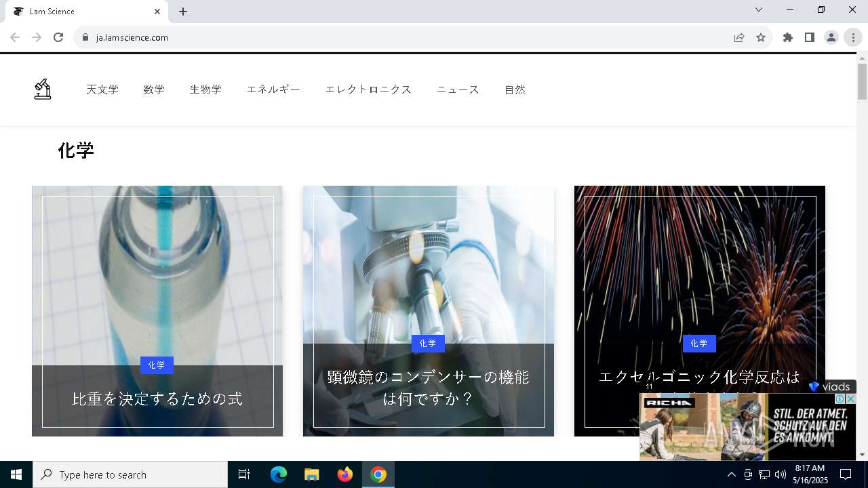Click the viads label above ad
The image size is (868, 488).
point(831,386)
